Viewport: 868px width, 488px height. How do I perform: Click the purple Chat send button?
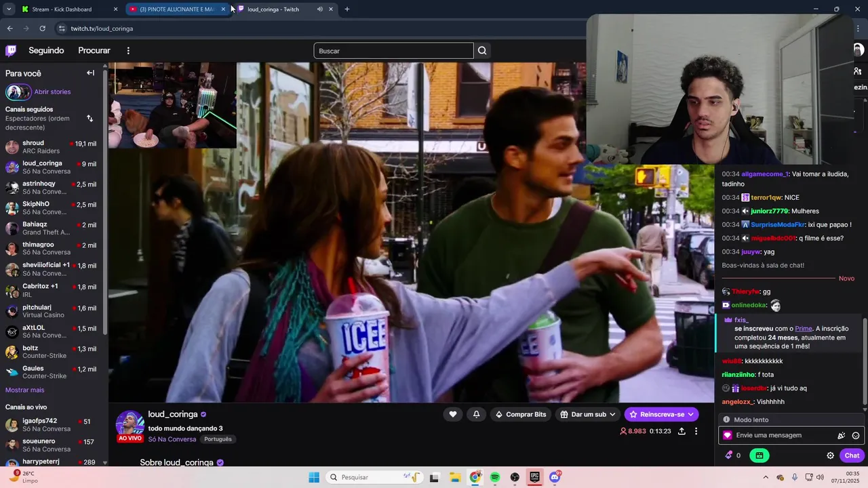point(852,455)
